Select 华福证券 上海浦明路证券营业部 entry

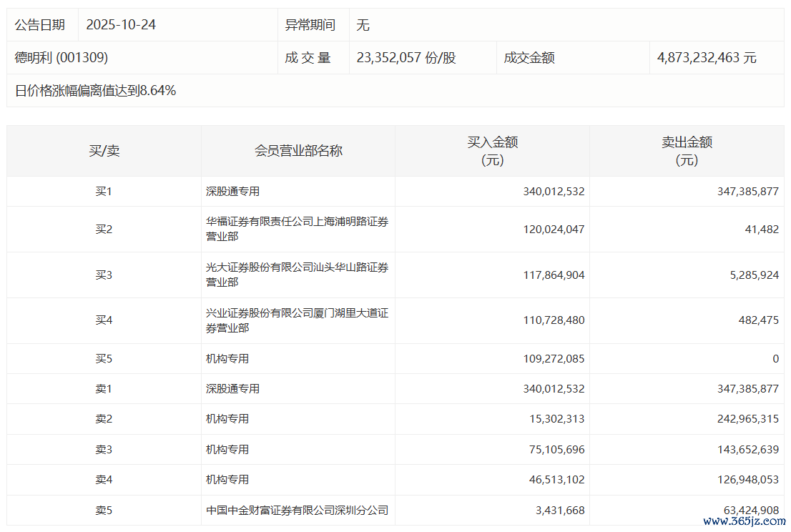pyautogui.click(x=298, y=230)
